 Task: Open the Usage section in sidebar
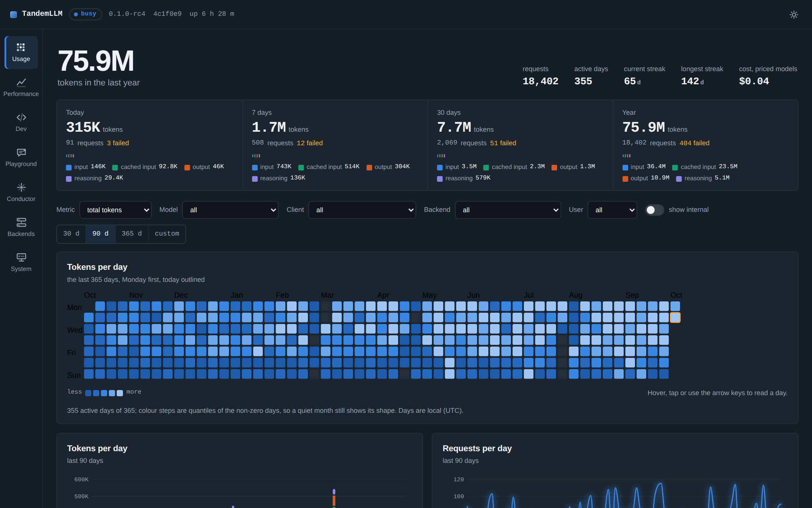coord(21,53)
